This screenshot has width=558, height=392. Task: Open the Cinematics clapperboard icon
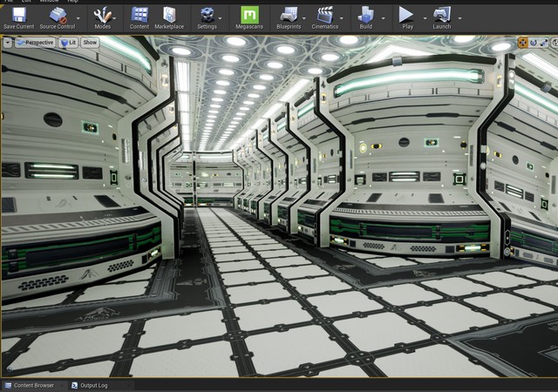pyautogui.click(x=325, y=16)
